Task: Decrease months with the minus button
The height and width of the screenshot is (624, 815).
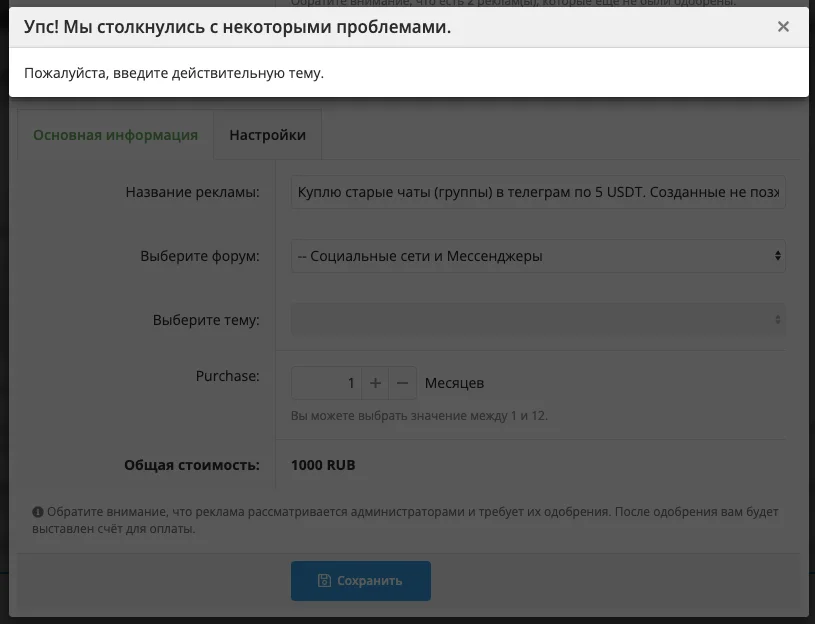Action: click(402, 383)
